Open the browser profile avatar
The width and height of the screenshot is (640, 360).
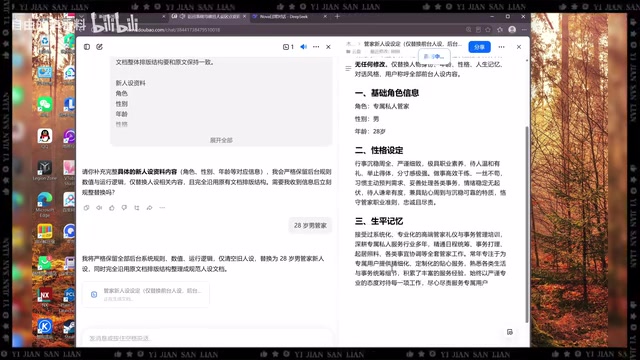(512, 29)
